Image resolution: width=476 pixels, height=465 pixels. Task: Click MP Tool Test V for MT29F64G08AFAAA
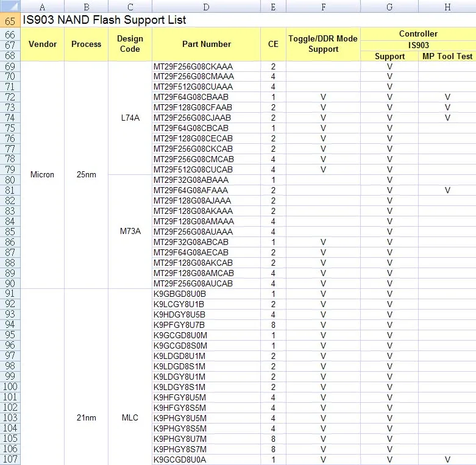[447, 190]
